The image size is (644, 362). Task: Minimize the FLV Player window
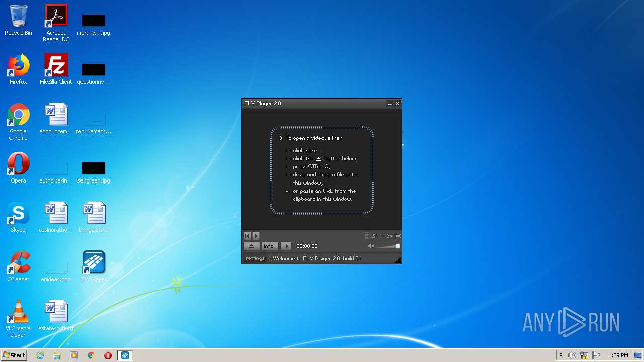point(389,103)
